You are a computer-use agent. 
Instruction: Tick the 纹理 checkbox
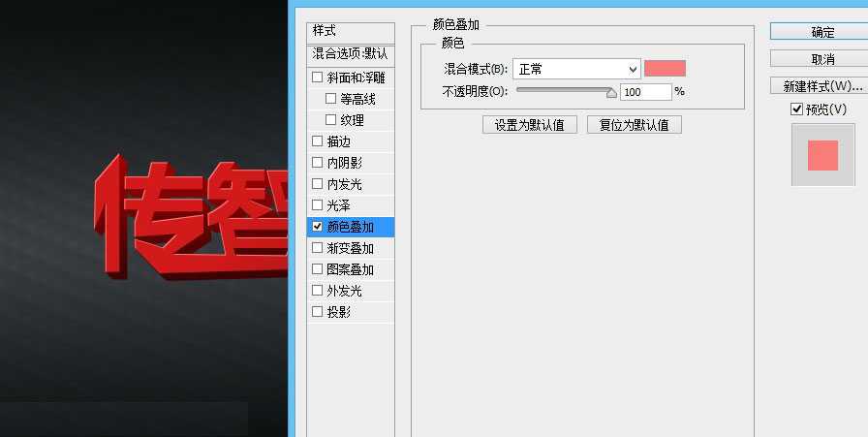click(x=330, y=119)
